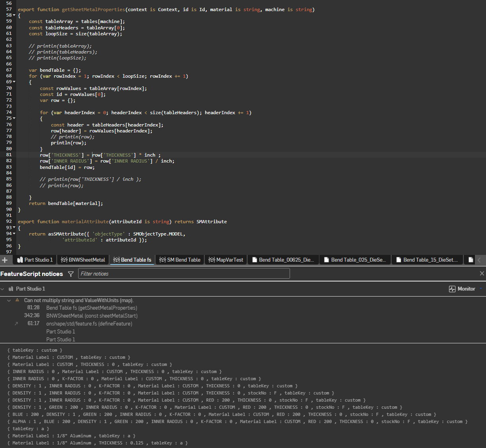Open stack entry 61:17 onshape/std/feature.fs
The image size is (486, 448).
click(80, 324)
